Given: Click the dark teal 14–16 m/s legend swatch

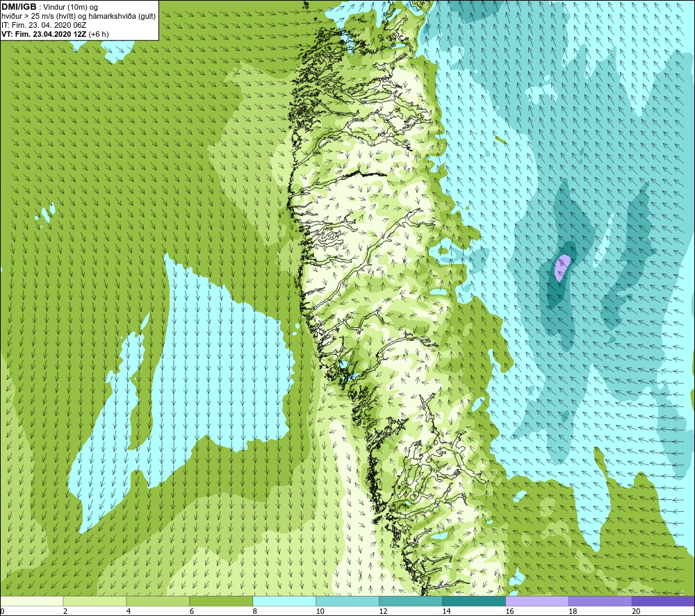Looking at the screenshot, I should pos(474,601).
